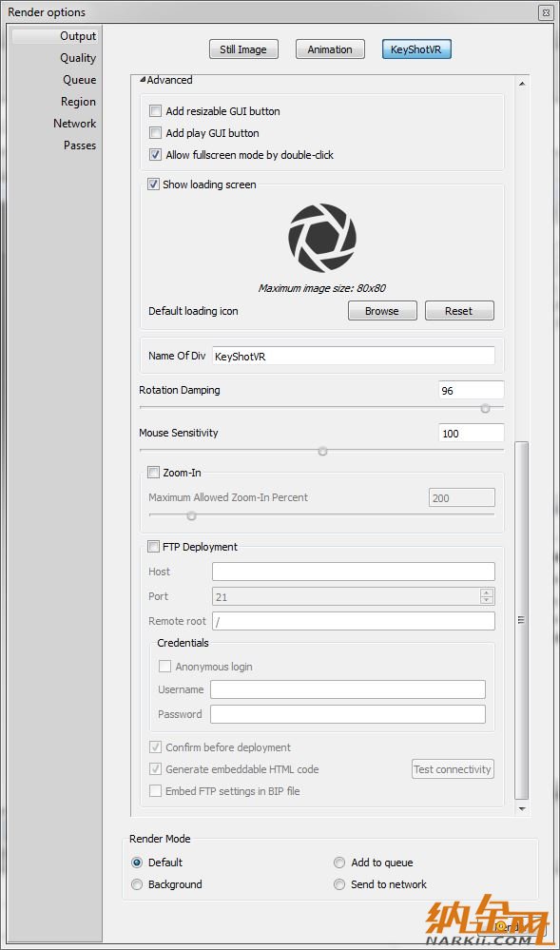560x950 pixels.
Task: Select the Background render mode
Action: (x=166, y=884)
